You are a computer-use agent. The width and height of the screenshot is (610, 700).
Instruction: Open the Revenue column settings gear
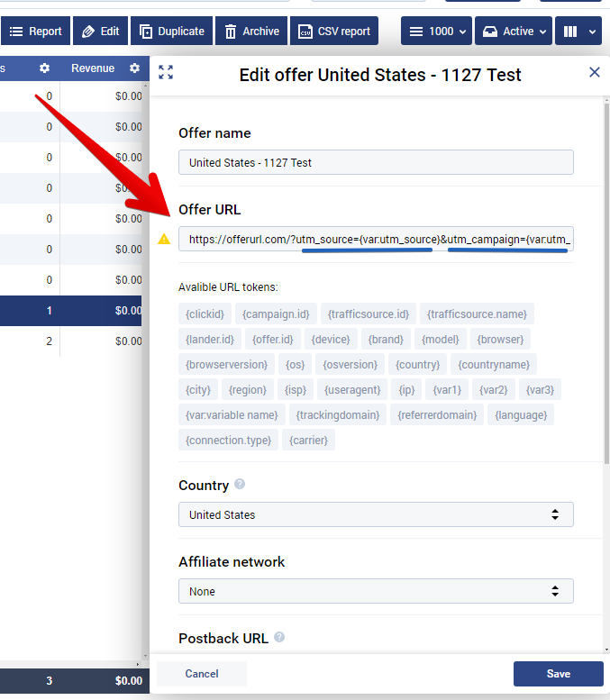pyautogui.click(x=134, y=68)
